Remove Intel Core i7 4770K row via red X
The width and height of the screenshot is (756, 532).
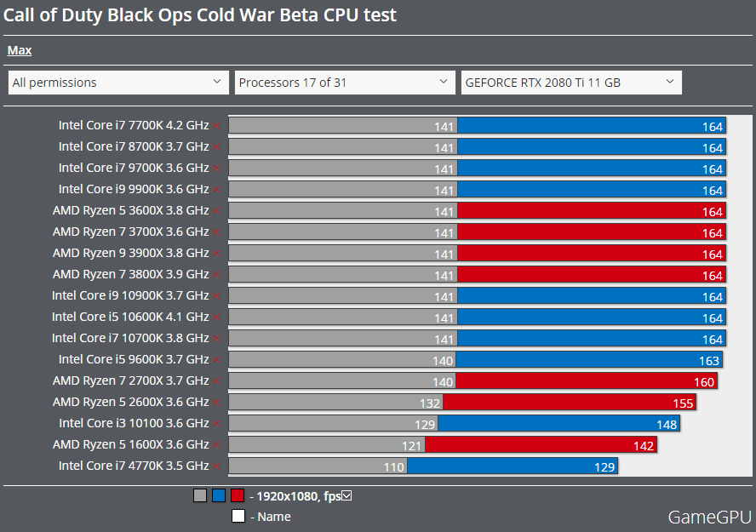[216, 466]
